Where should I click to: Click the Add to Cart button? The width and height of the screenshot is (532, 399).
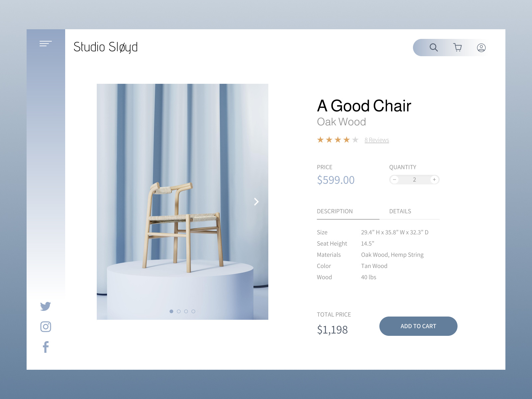[x=418, y=326]
